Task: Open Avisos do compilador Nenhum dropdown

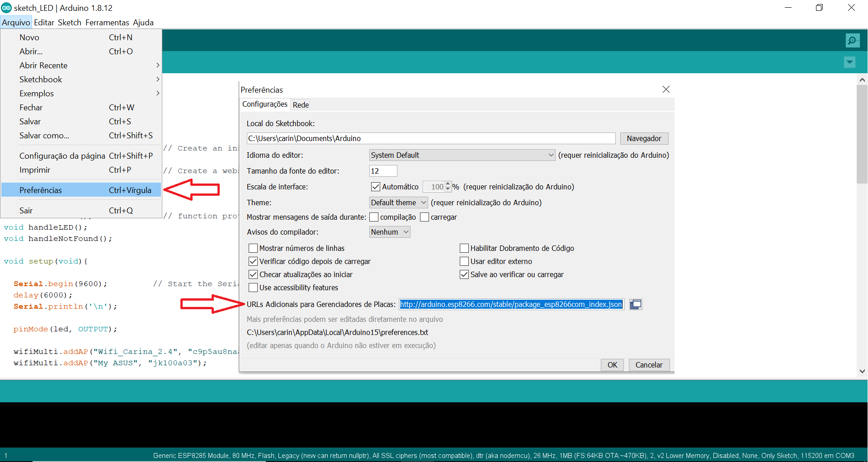Action: click(x=390, y=232)
